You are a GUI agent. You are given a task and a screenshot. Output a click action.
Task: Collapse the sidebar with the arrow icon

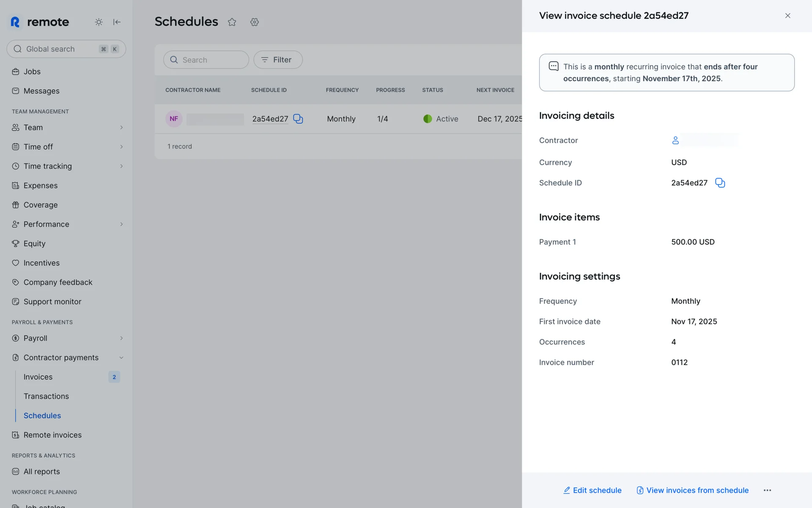point(117,22)
